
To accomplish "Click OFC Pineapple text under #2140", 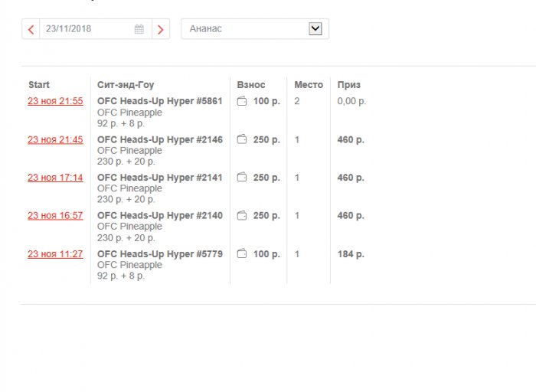I will click(x=129, y=227).
